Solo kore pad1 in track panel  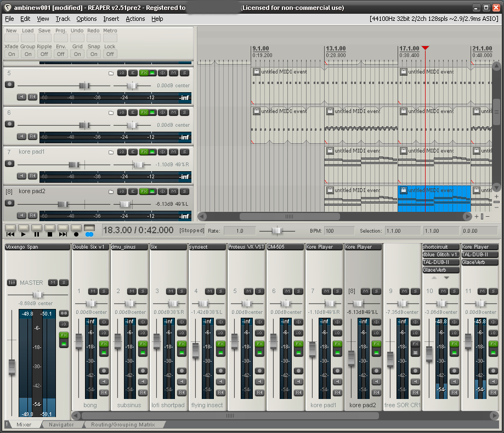(184, 152)
